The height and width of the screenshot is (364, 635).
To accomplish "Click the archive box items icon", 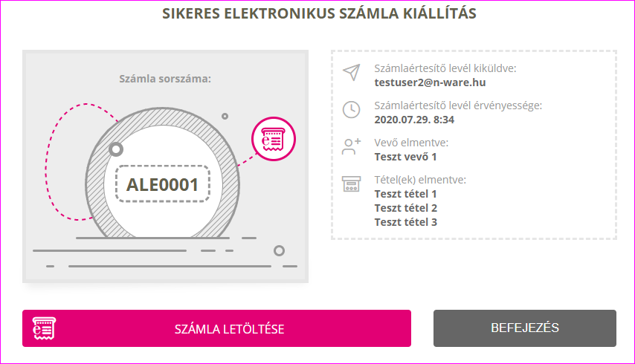I will [x=351, y=183].
